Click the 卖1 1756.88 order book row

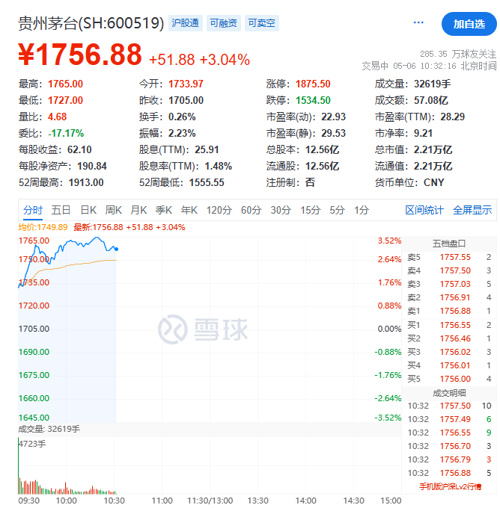pyautogui.click(x=449, y=311)
